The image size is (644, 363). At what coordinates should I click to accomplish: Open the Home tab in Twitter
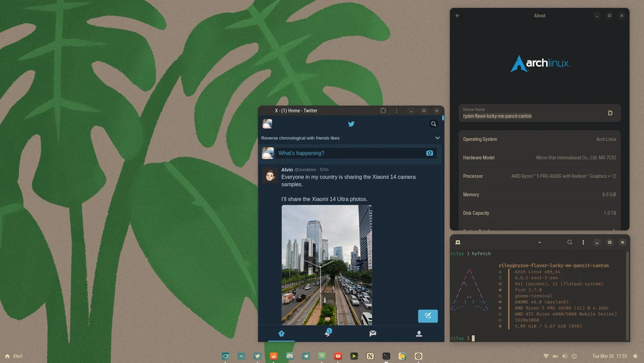(281, 334)
